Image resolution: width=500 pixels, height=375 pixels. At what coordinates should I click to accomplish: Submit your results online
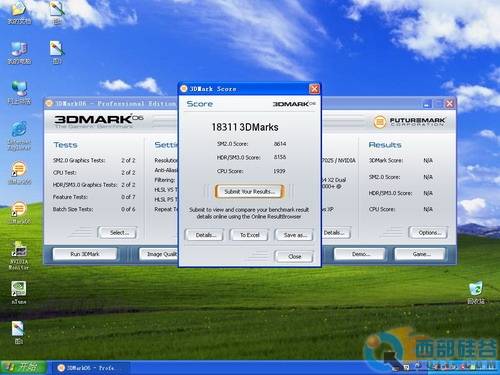pyautogui.click(x=249, y=192)
